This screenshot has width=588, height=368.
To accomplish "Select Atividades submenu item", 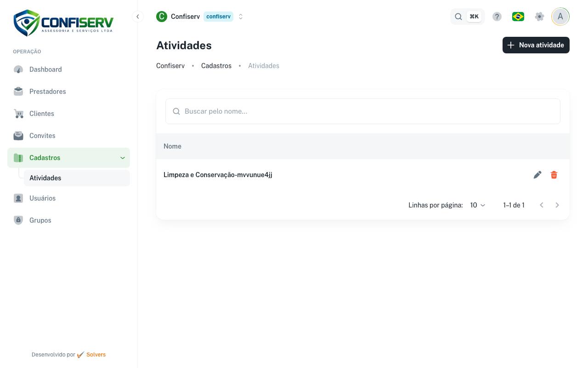I will coord(77,178).
